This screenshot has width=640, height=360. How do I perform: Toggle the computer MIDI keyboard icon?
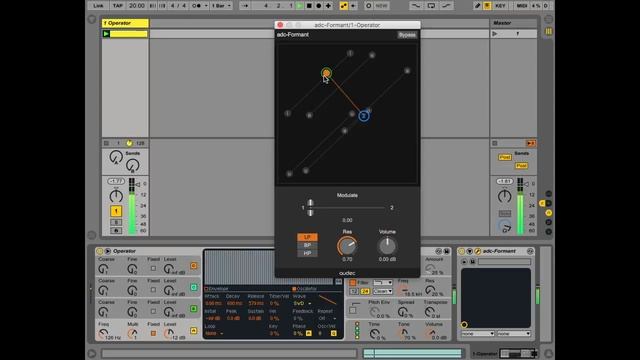487,6
